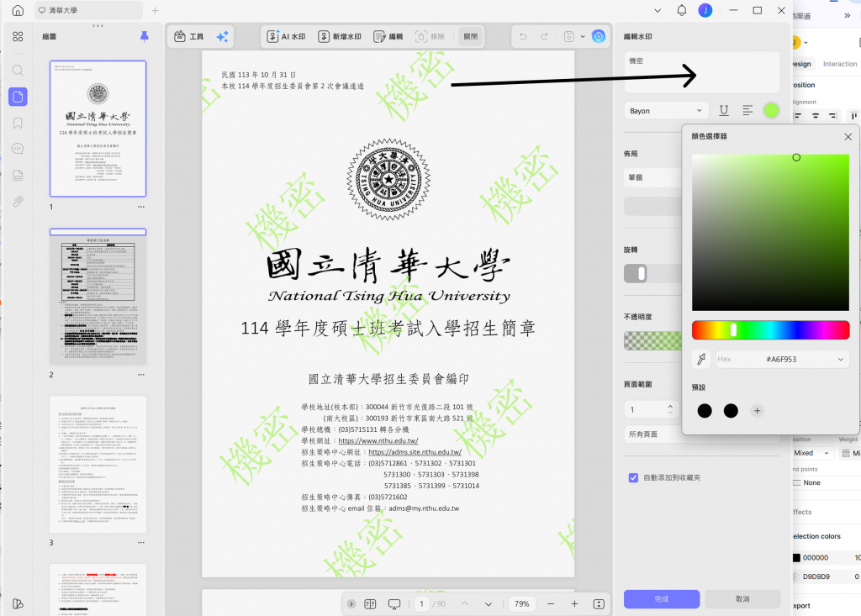The height and width of the screenshot is (616, 861).
Task: Open page 2 thumbnail more options
Action: [141, 375]
